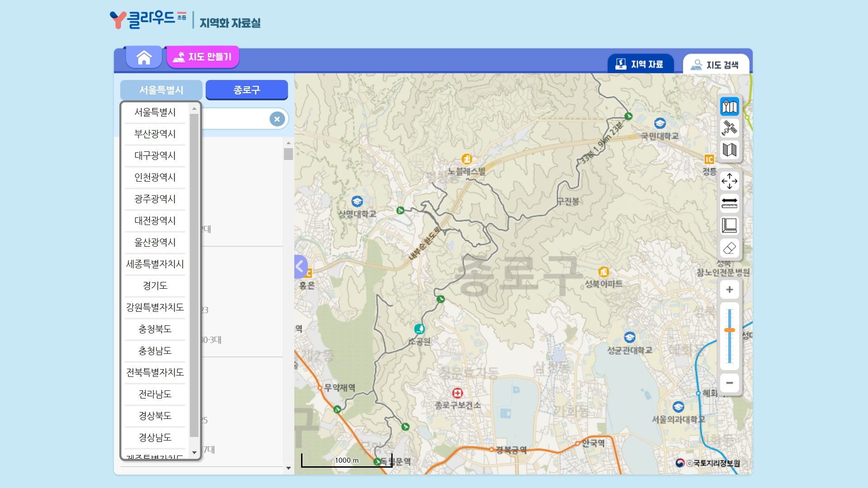Click 성북아파트 building marker

coord(604,272)
